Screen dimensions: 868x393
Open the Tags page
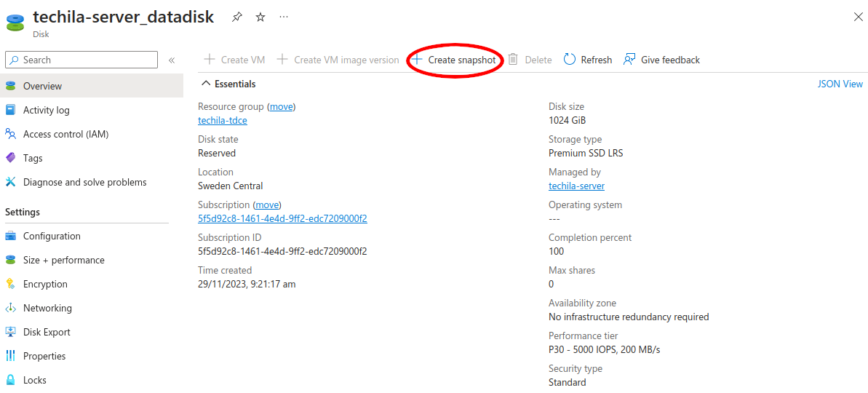[x=33, y=158]
